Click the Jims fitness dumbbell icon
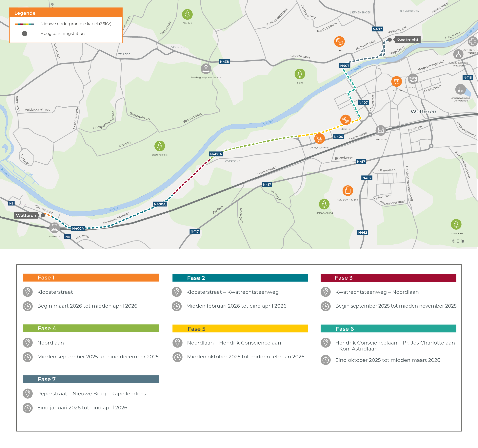478x448 pixels. pos(339,42)
